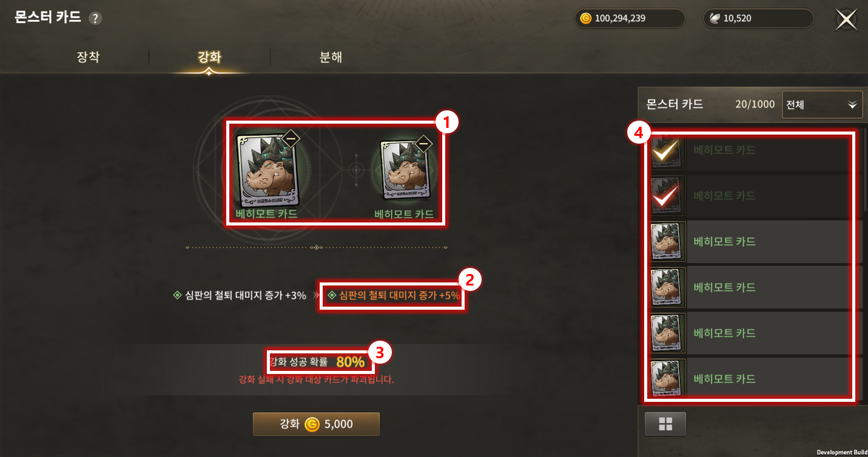Close the monster card window with the X icon
Screen dimensions: 868x457
[x=846, y=19]
